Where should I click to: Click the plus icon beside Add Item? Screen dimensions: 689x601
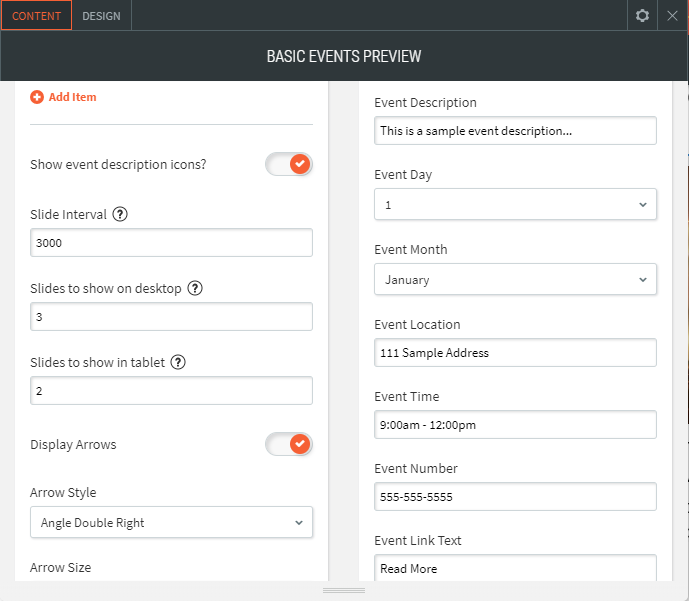click(37, 97)
